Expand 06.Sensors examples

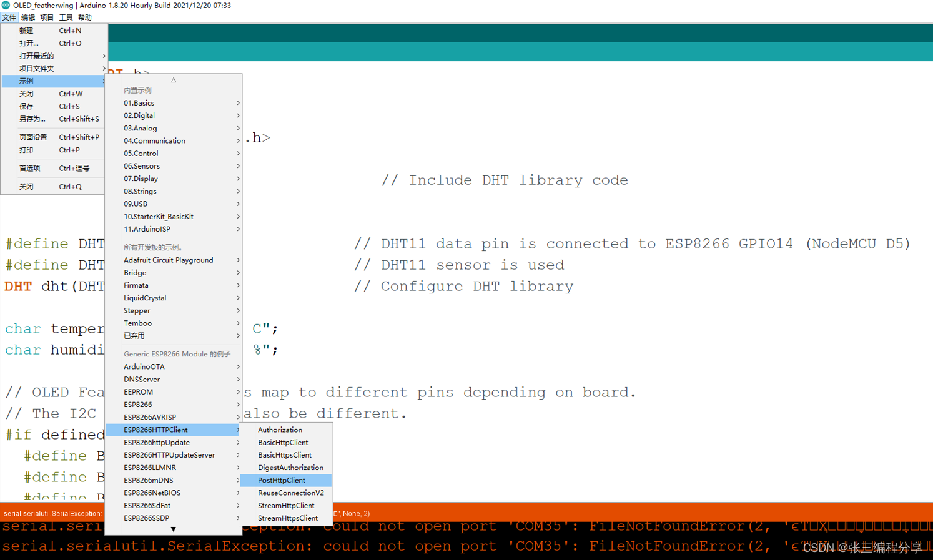click(x=174, y=166)
